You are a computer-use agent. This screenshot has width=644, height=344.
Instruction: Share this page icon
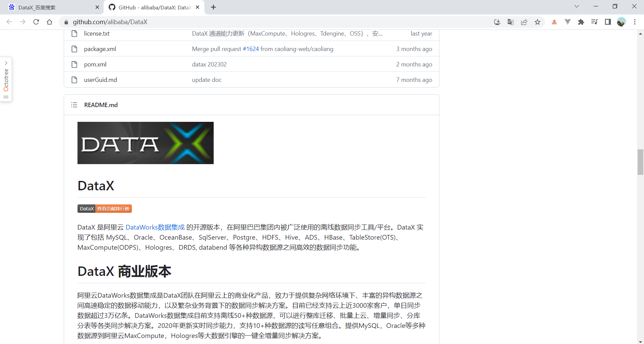click(524, 22)
